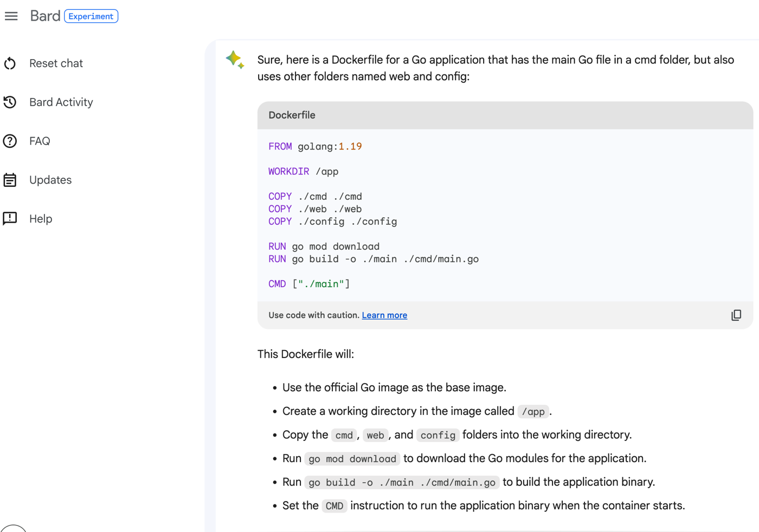Click the FAQ question mark icon
This screenshot has width=759, height=532.
point(10,141)
